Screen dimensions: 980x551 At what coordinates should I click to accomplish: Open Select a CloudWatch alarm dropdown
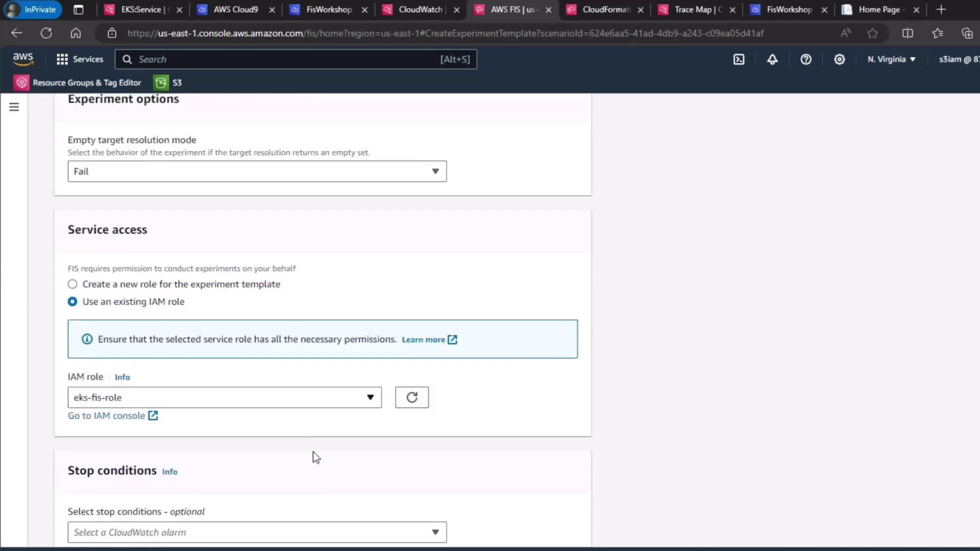257,532
